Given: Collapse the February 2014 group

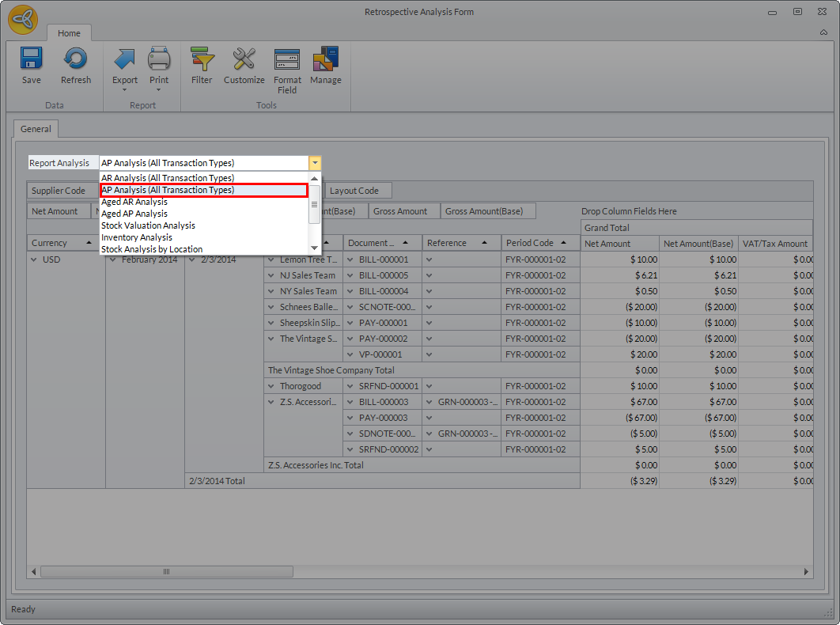Looking at the screenshot, I should pos(113,259).
